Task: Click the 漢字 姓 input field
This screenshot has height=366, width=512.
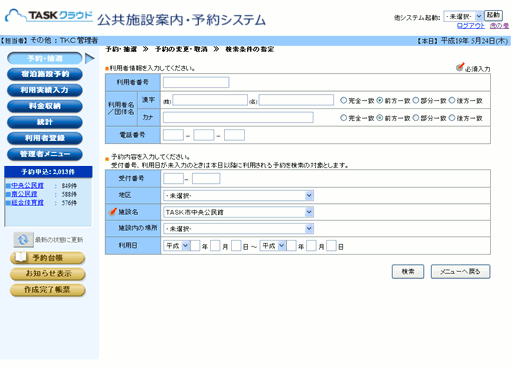Action: [x=210, y=100]
